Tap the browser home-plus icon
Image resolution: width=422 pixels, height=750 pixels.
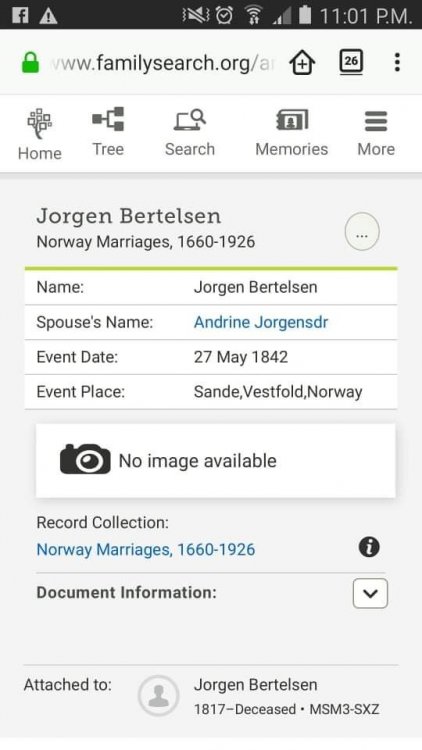point(302,63)
